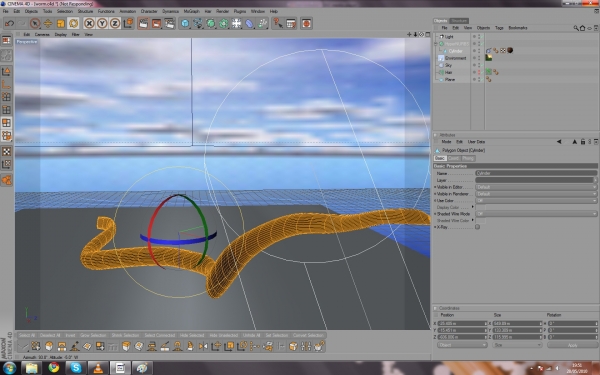Open viewport Cameras menu
The width and height of the screenshot is (600, 375).
tap(42, 34)
